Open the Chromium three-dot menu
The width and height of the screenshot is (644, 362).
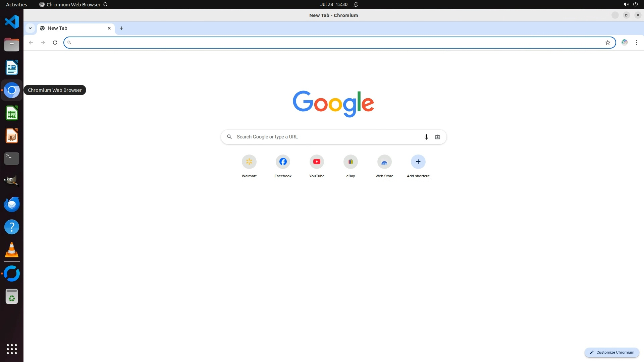(636, 43)
